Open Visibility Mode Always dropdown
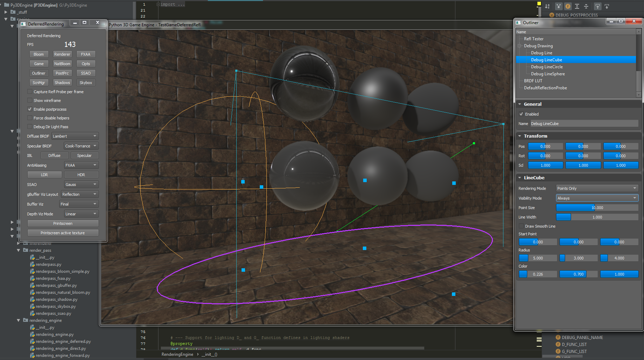Screen dimensions: 644x360 click(x=597, y=198)
